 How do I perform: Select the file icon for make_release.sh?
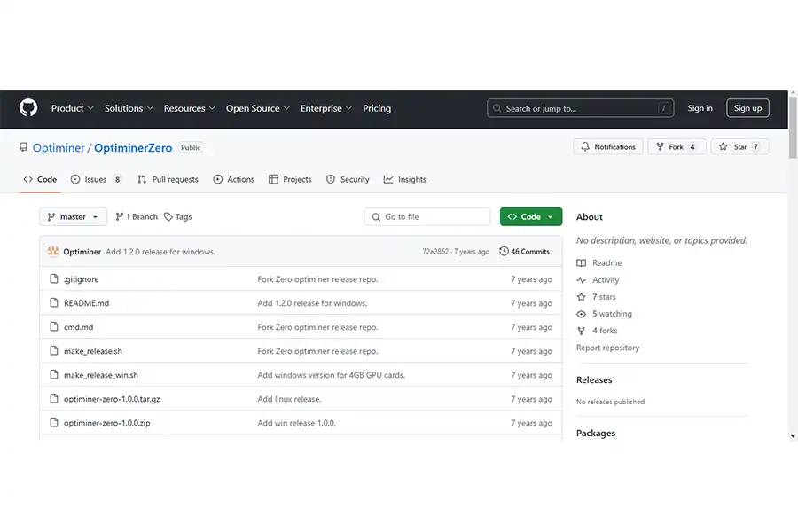click(x=54, y=350)
